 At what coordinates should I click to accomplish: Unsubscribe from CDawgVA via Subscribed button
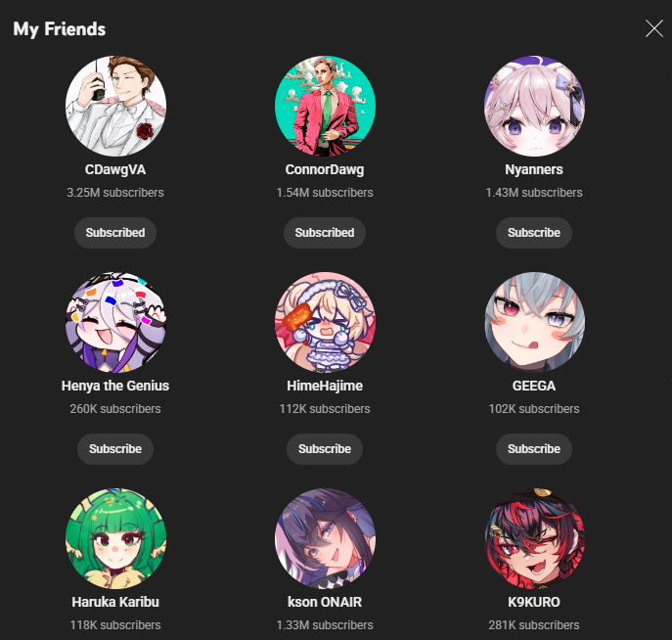[x=115, y=233]
